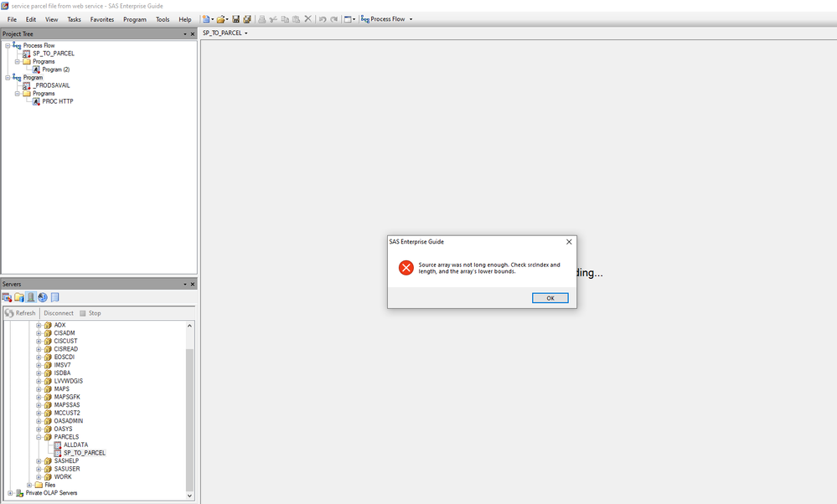This screenshot has height=504, width=837.
Task: Click the folder view icon in Servers pane
Action: (x=18, y=296)
